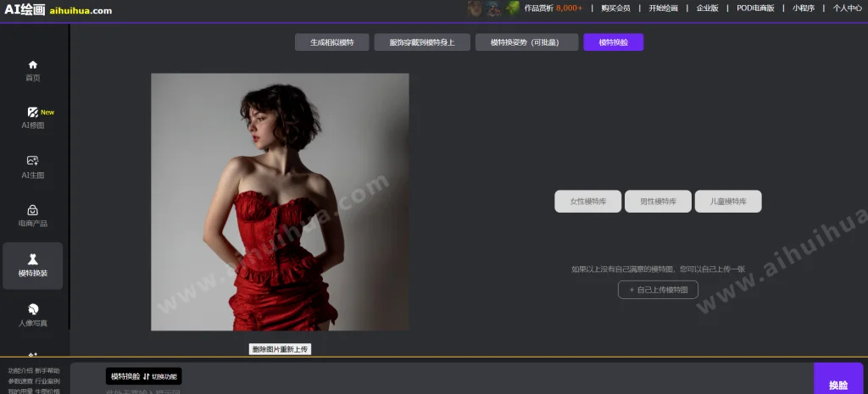Click the AI绘画 aihuihua.com logo
The width and height of the screenshot is (868, 394).
tap(58, 10)
